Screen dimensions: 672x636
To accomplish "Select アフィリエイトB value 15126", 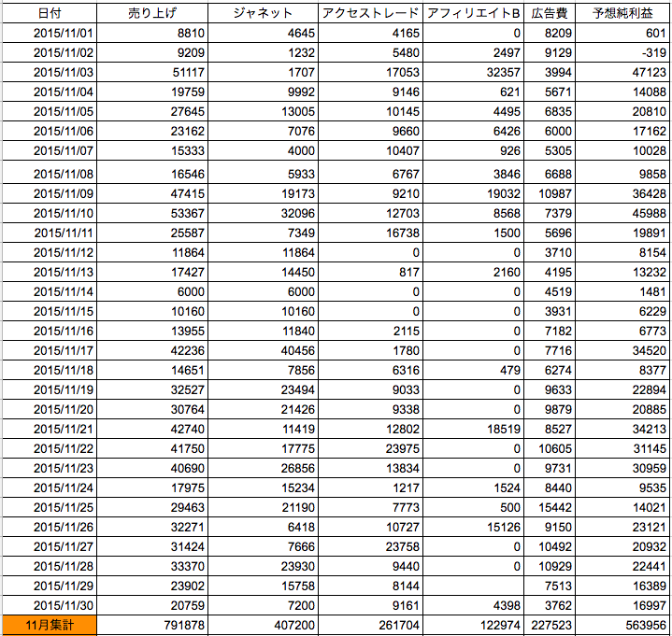I will 473,528.
